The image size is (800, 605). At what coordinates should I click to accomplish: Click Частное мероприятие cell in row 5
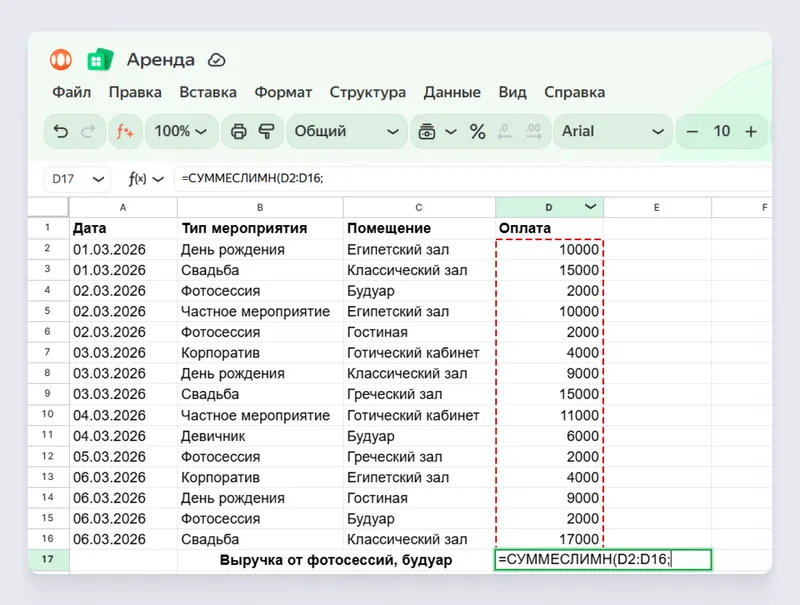(260, 312)
